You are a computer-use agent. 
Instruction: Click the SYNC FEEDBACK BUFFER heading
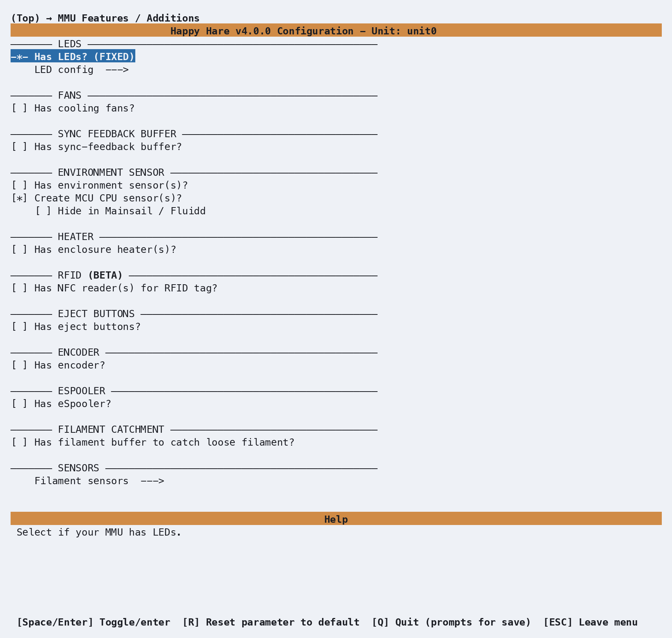coord(117,134)
